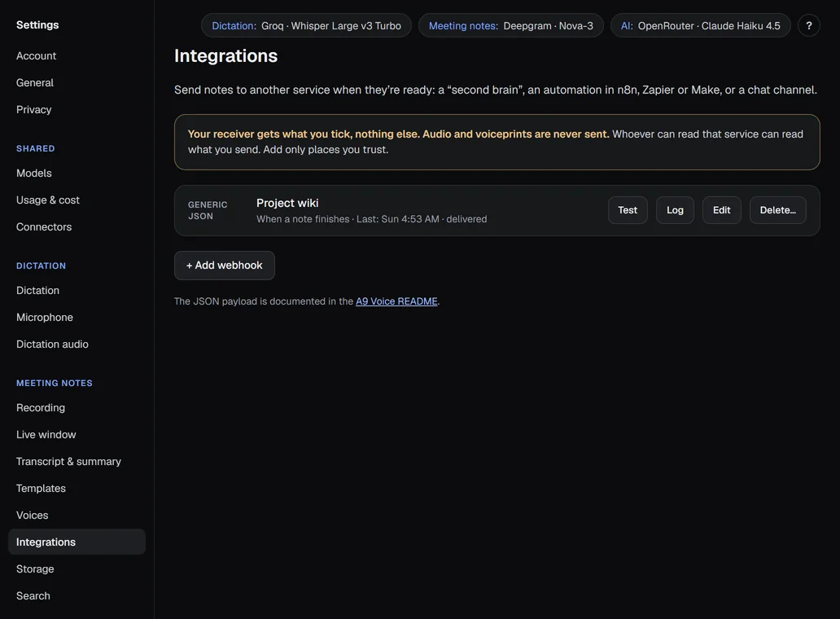Test the Project wiki webhook

tap(628, 210)
